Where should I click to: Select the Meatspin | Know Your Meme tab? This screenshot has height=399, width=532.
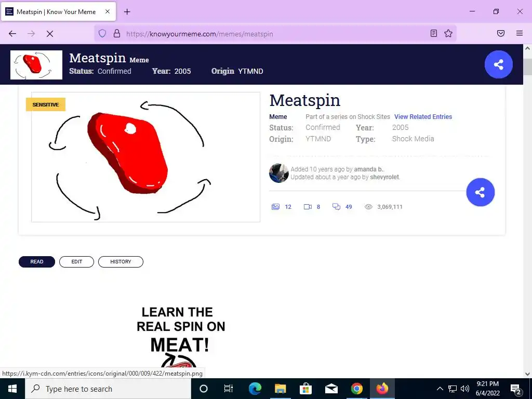tap(58, 11)
